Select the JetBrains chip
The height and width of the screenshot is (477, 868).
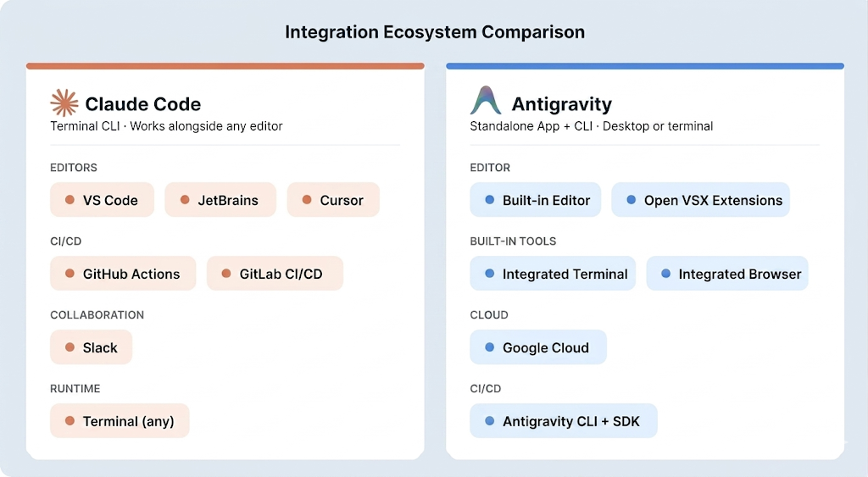pyautogui.click(x=220, y=200)
